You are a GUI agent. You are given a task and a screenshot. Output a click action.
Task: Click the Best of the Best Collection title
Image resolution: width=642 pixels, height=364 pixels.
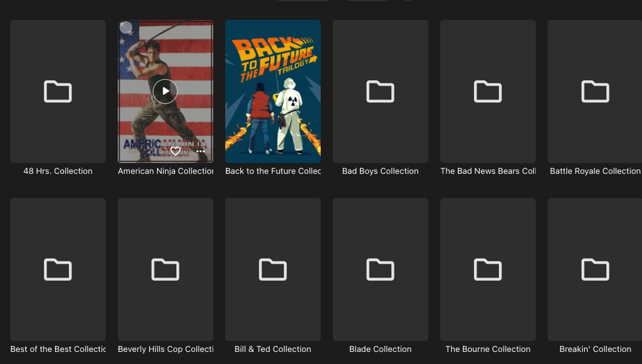pos(58,350)
